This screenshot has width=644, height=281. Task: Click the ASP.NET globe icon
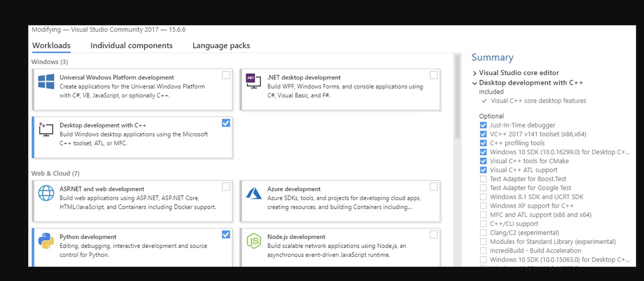point(46,193)
